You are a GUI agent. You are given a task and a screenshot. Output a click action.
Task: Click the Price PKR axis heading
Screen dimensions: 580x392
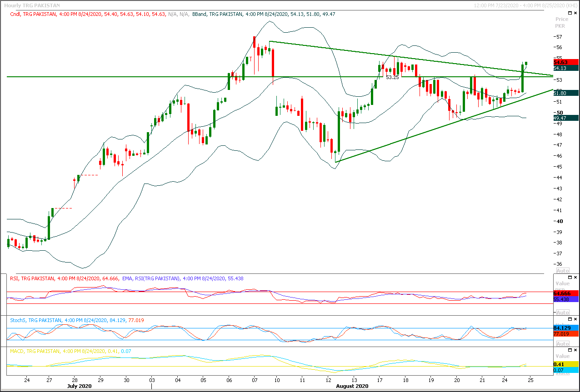[562, 23]
